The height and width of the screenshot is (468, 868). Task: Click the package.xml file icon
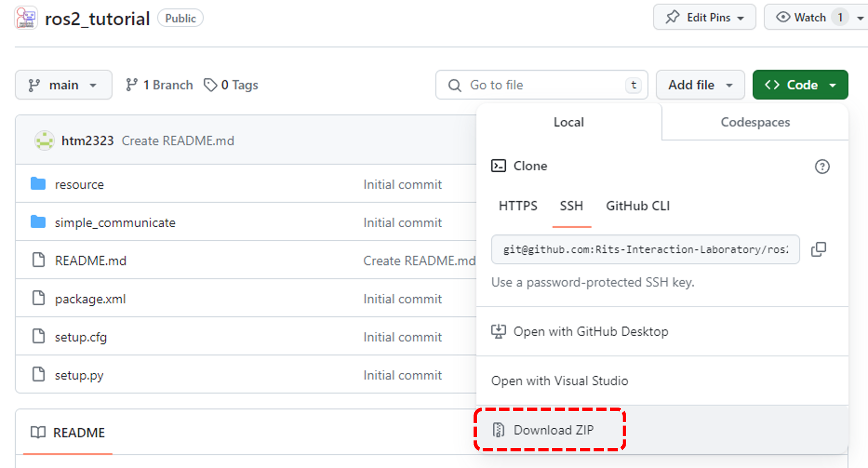tap(38, 298)
